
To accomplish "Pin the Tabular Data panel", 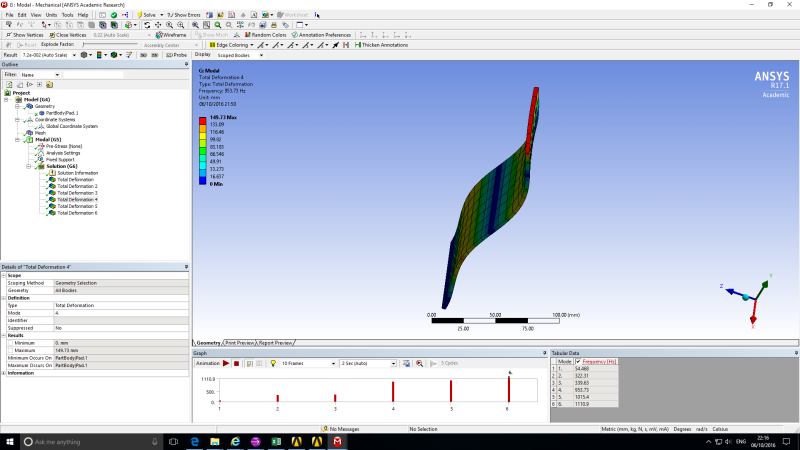I will (796, 353).
